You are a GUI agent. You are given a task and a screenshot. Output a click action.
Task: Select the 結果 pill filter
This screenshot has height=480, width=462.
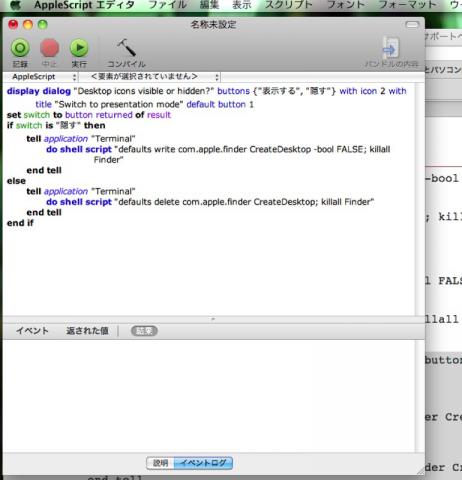144,331
